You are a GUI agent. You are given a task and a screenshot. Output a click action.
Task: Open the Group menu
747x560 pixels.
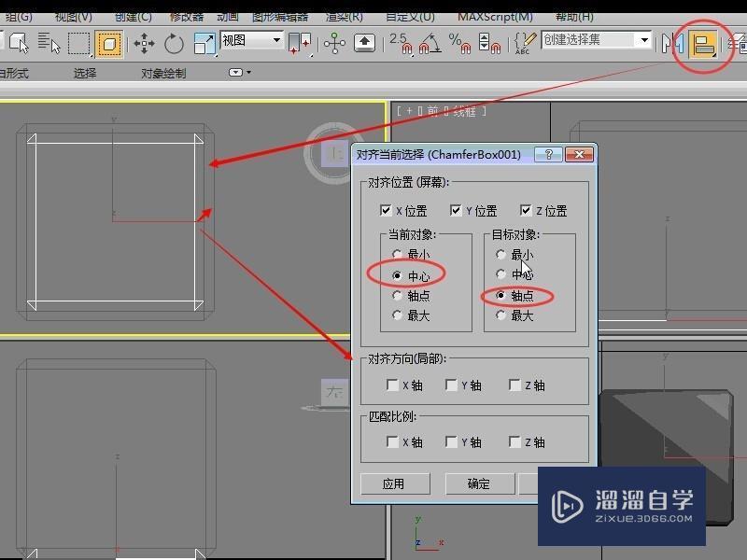tap(19, 17)
